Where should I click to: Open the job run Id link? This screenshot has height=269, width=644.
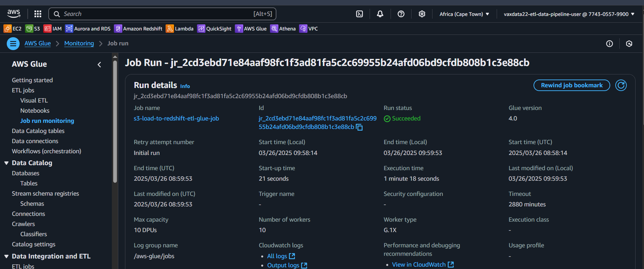click(318, 123)
